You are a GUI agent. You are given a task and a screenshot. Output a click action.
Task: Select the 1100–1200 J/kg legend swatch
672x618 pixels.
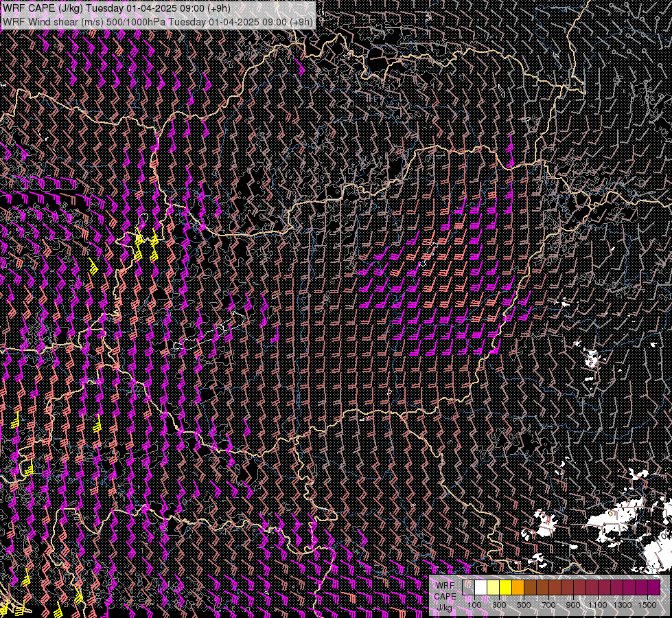pos(604,588)
